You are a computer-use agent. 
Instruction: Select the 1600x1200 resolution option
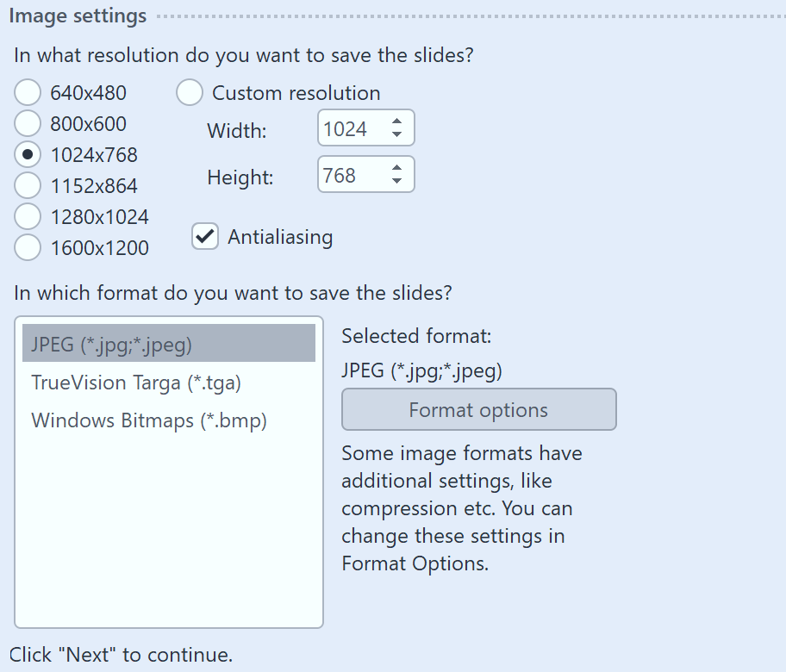tap(27, 247)
